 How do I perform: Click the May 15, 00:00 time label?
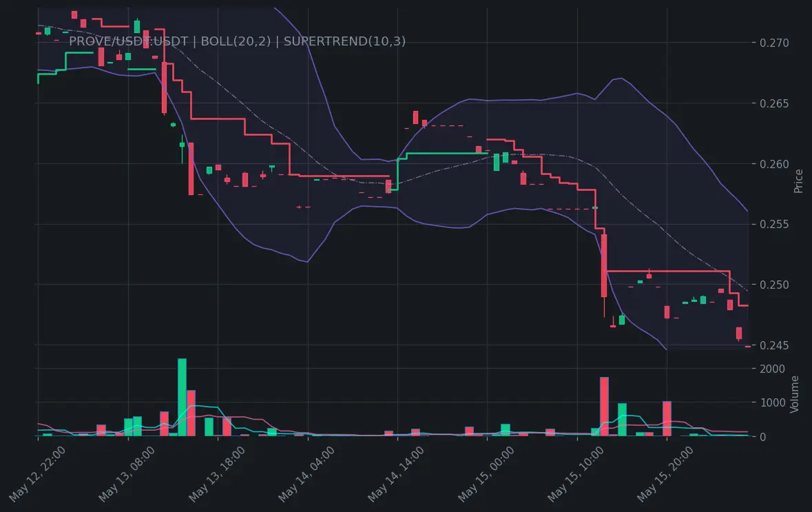(x=486, y=474)
